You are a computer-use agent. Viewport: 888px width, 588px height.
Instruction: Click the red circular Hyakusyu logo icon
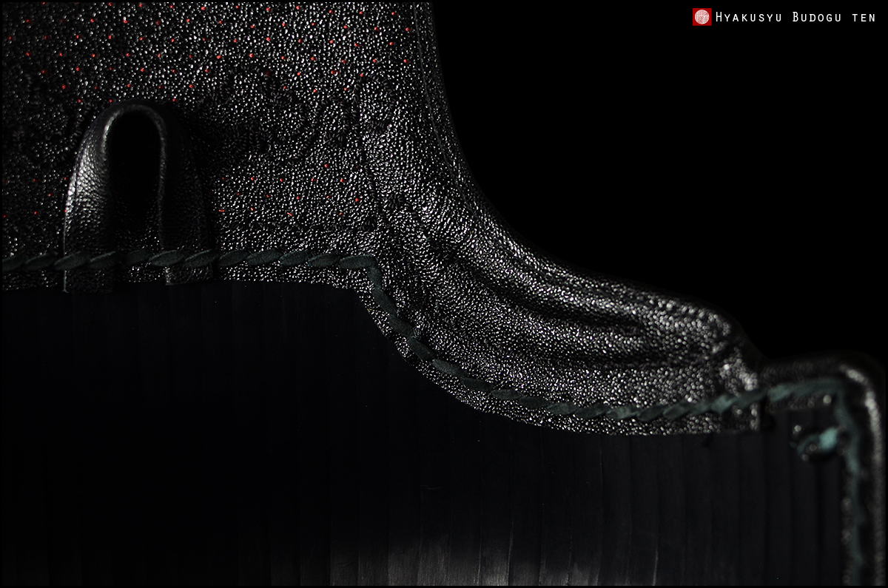click(701, 17)
